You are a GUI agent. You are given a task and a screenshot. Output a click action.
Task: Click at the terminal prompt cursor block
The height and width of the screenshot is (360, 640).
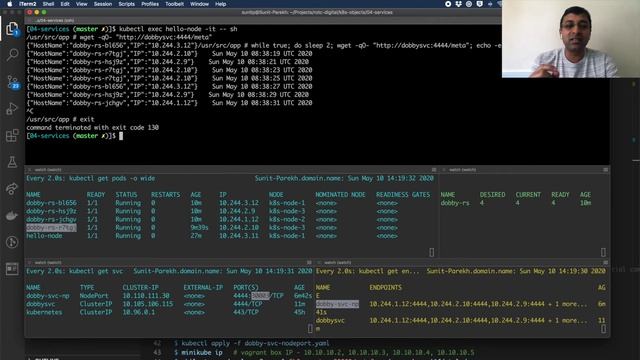point(121,136)
